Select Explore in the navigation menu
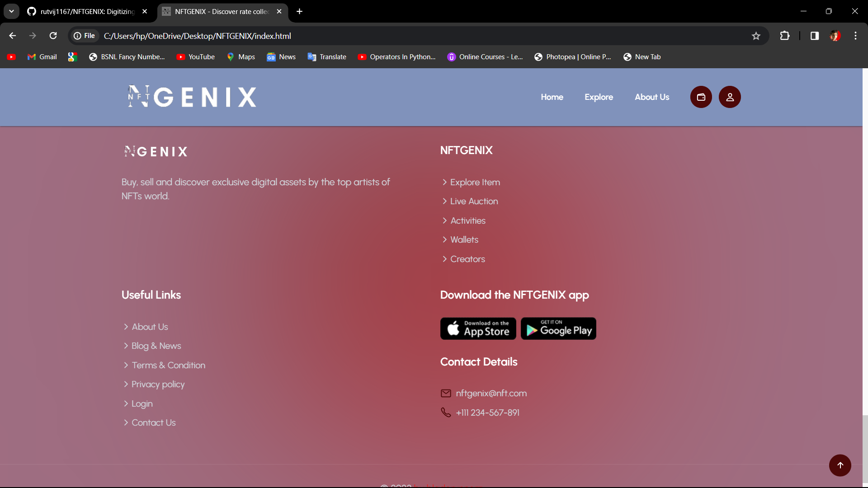The image size is (868, 488). click(599, 97)
